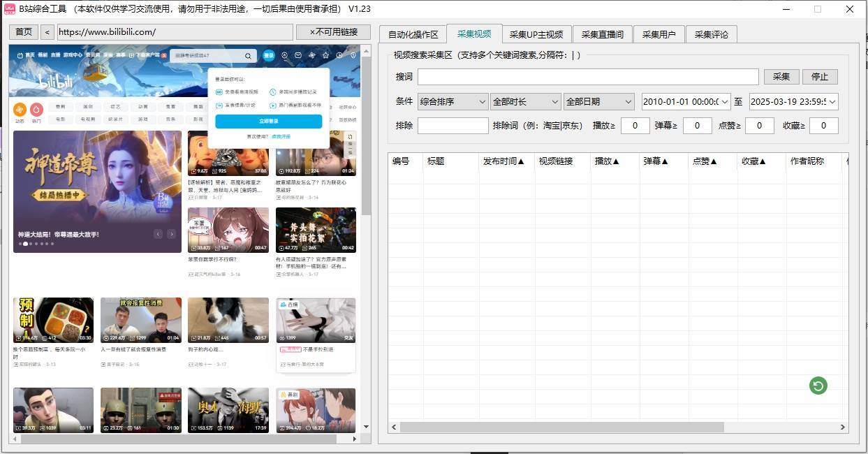The width and height of the screenshot is (868, 454).
Task: Switch to the 采集UP主视频 tab
Action: [x=536, y=35]
